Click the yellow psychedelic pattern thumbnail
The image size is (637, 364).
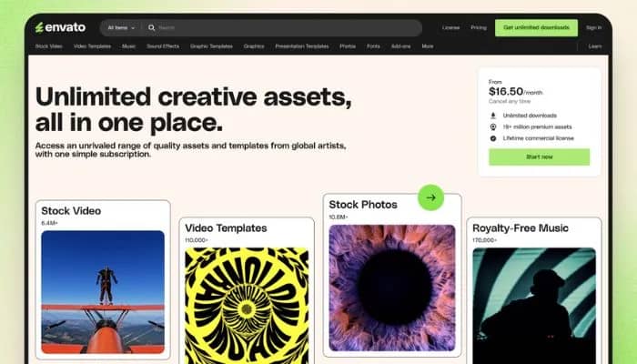click(247, 306)
